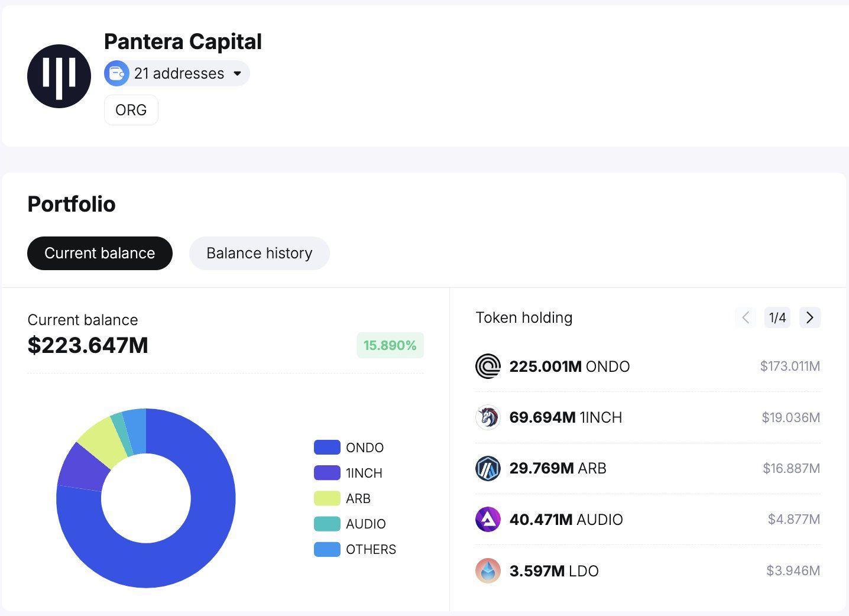Click the ONDO legend color swatch
Image resolution: width=849 pixels, height=616 pixels.
[x=327, y=448]
